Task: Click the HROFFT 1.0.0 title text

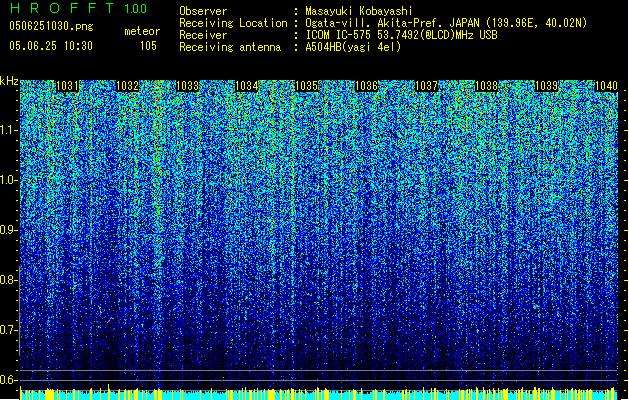Action: pyautogui.click(x=78, y=8)
